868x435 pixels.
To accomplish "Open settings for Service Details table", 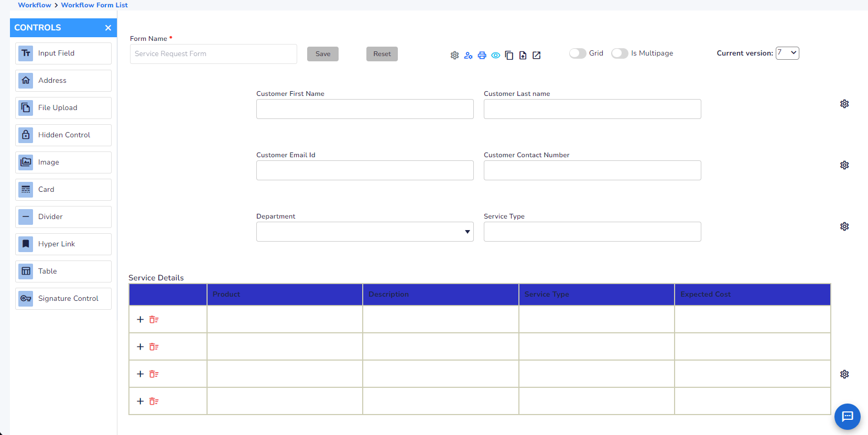I will 844,374.
